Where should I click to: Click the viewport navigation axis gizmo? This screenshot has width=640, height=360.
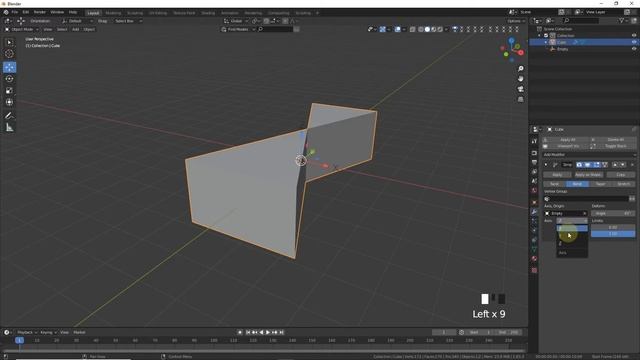pyautogui.click(x=512, y=49)
